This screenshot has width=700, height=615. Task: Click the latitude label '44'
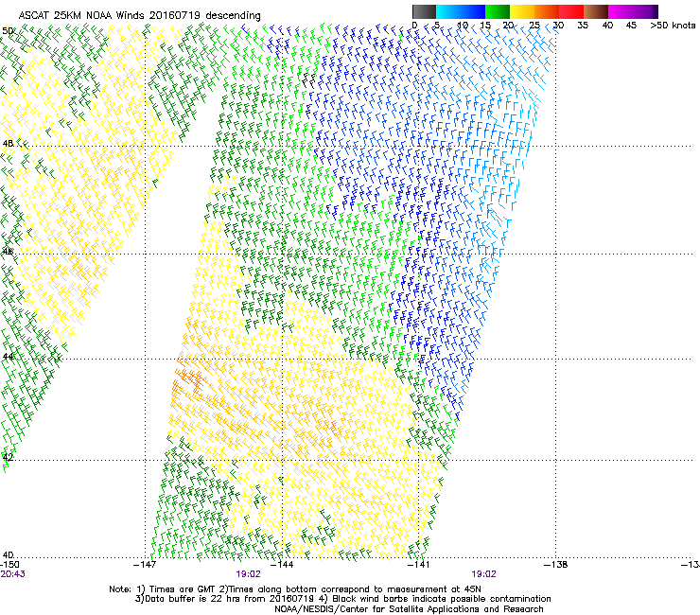[8, 356]
